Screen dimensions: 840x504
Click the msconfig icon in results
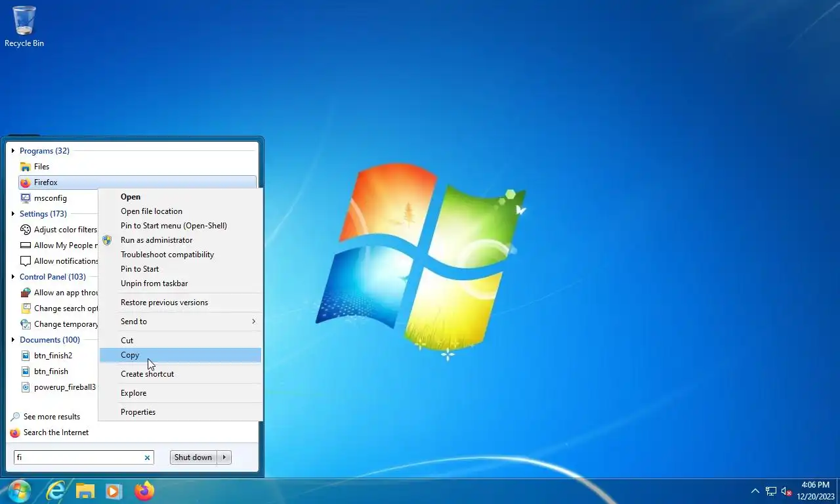point(26,198)
